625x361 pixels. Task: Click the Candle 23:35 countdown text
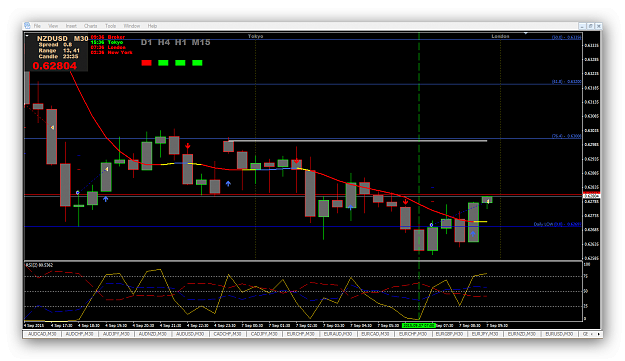point(58,57)
